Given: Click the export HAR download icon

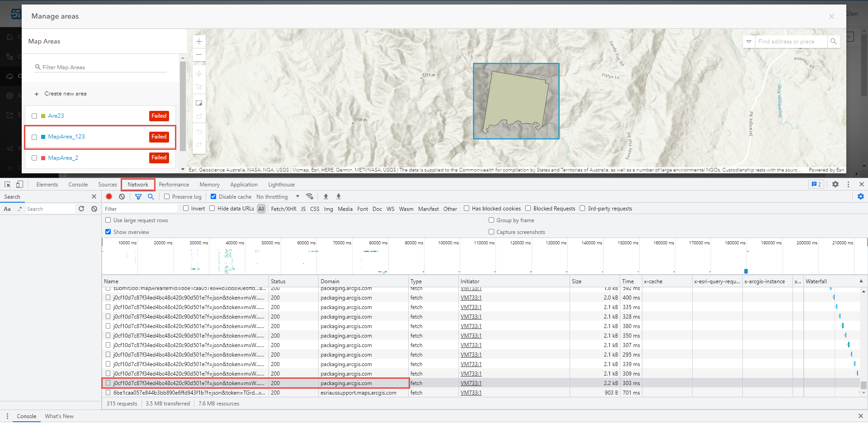Looking at the screenshot, I should point(338,196).
